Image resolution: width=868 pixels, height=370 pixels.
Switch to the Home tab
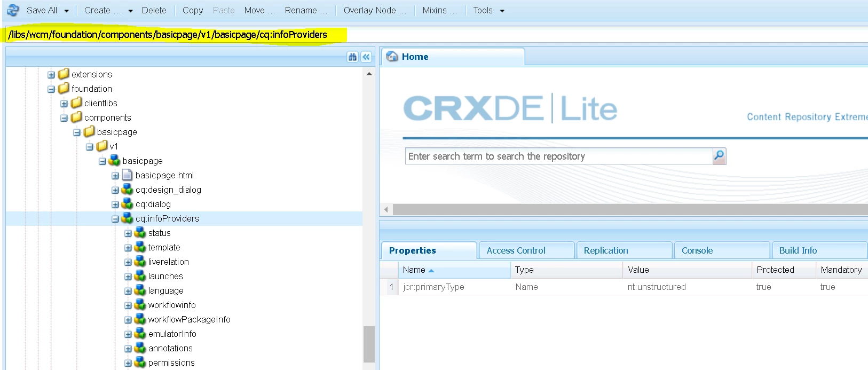click(453, 57)
